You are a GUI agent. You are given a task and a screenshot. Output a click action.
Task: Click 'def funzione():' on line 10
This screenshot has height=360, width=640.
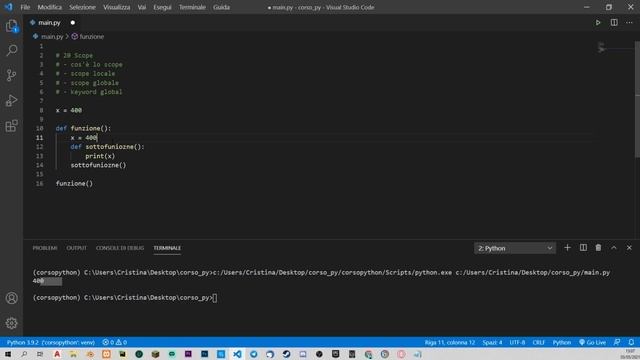pyautogui.click(x=83, y=128)
